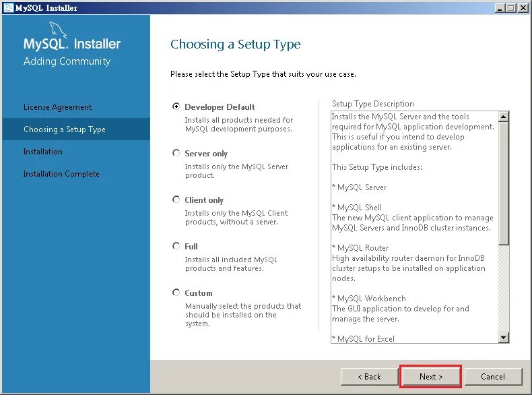This screenshot has width=532, height=395.
Task: Select the Choosing a Setup Type step
Action: point(65,129)
